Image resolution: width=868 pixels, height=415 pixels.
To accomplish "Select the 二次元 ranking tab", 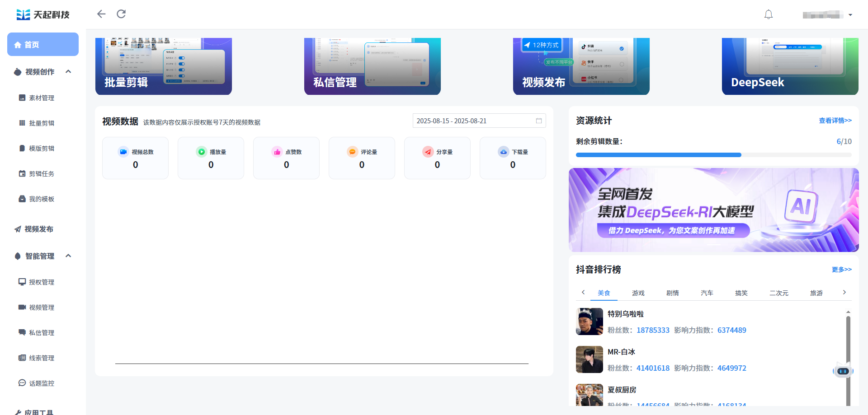I will point(778,293).
